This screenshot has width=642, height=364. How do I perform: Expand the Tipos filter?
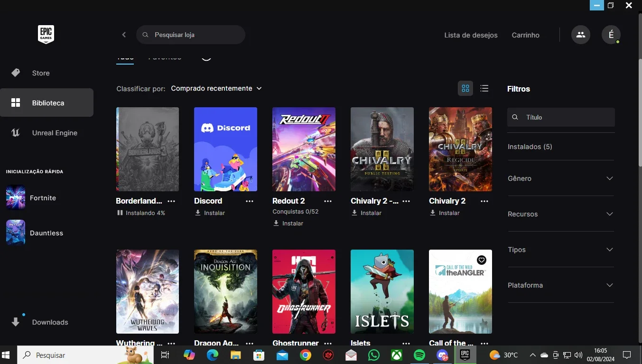tap(561, 250)
